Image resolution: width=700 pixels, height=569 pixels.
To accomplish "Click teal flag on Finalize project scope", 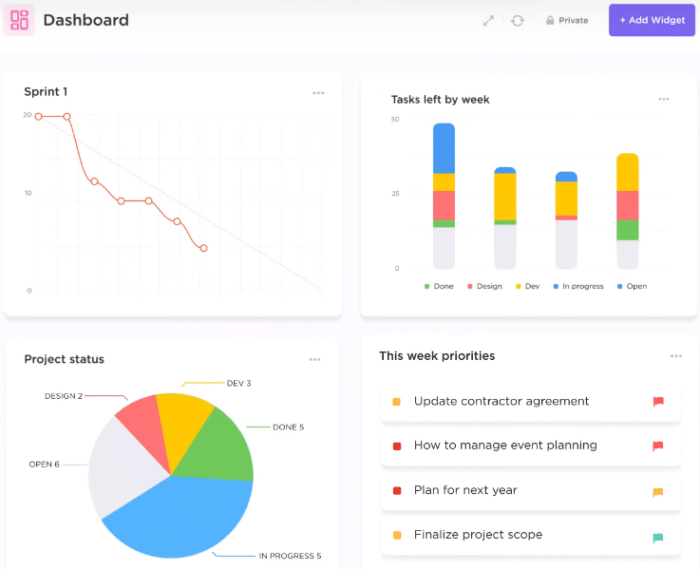I will (x=658, y=537).
